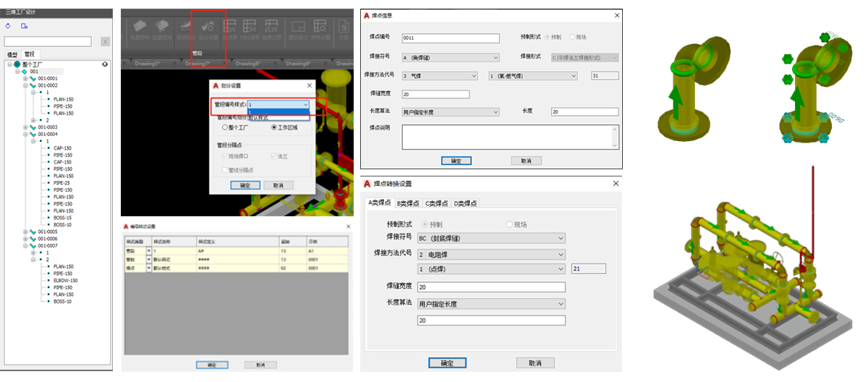Click 确定 in 划分设置 dialog
Screen dimensions: 868x382
(x=245, y=185)
